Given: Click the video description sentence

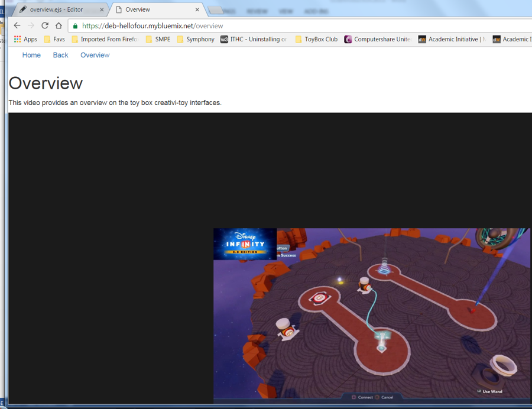Looking at the screenshot, I should (115, 102).
